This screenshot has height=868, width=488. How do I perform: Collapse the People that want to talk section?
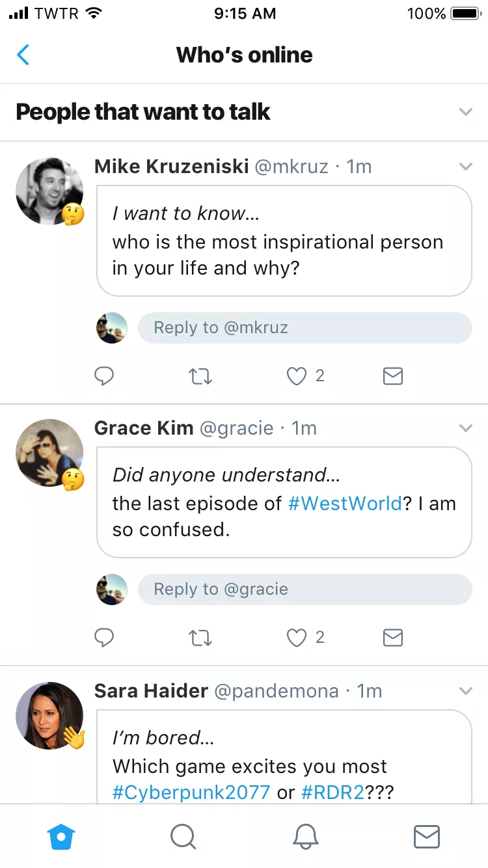465,112
